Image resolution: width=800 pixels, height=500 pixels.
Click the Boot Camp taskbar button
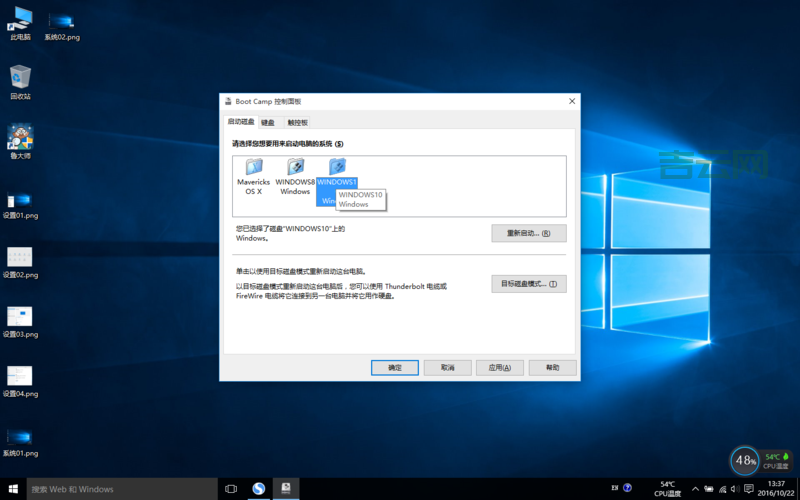286,489
